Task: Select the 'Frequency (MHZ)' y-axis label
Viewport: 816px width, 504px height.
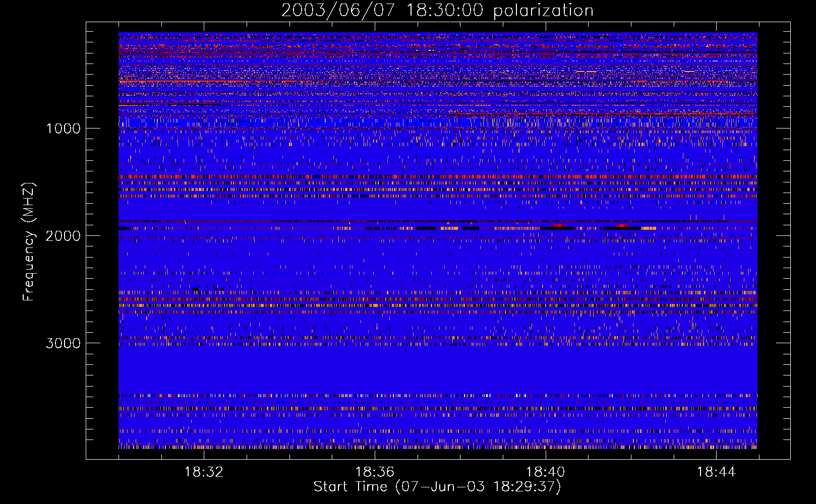Action: pyautogui.click(x=29, y=242)
